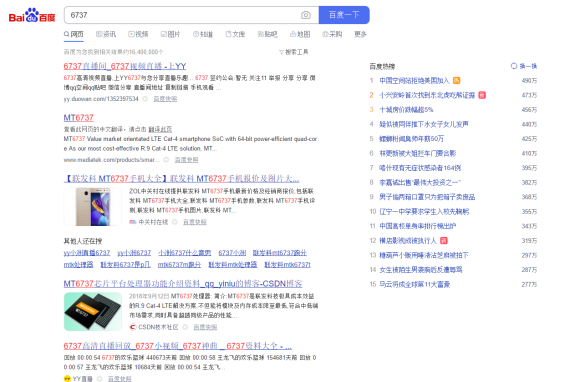Open 百度快照 for mediatek.com result
Image resolution: width=580 pixels, height=382 pixels.
[x=186, y=160]
